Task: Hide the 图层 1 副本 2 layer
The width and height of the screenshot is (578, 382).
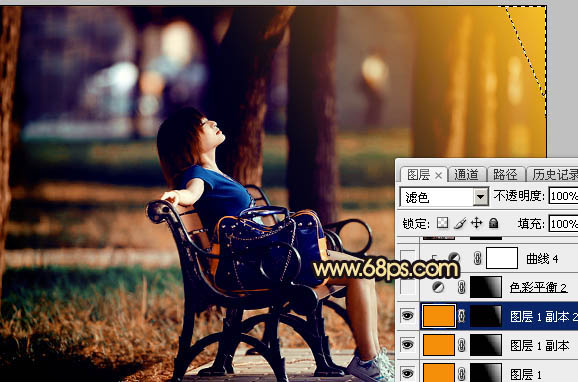Action: point(407,316)
